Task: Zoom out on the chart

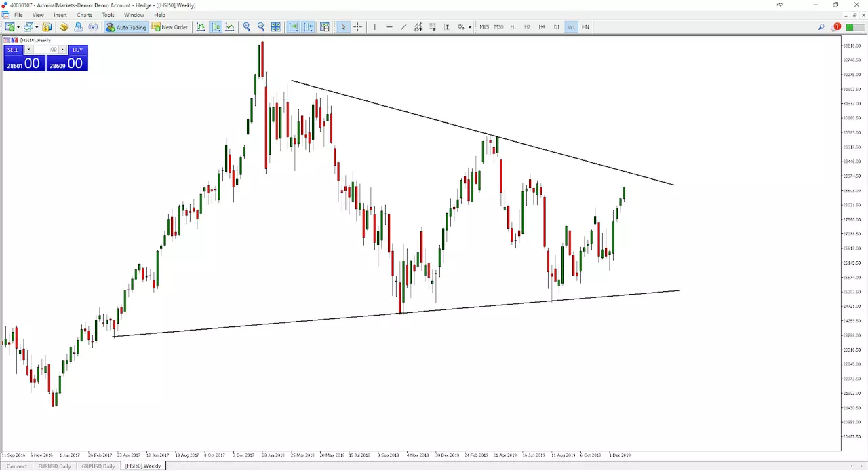Action: click(x=261, y=27)
